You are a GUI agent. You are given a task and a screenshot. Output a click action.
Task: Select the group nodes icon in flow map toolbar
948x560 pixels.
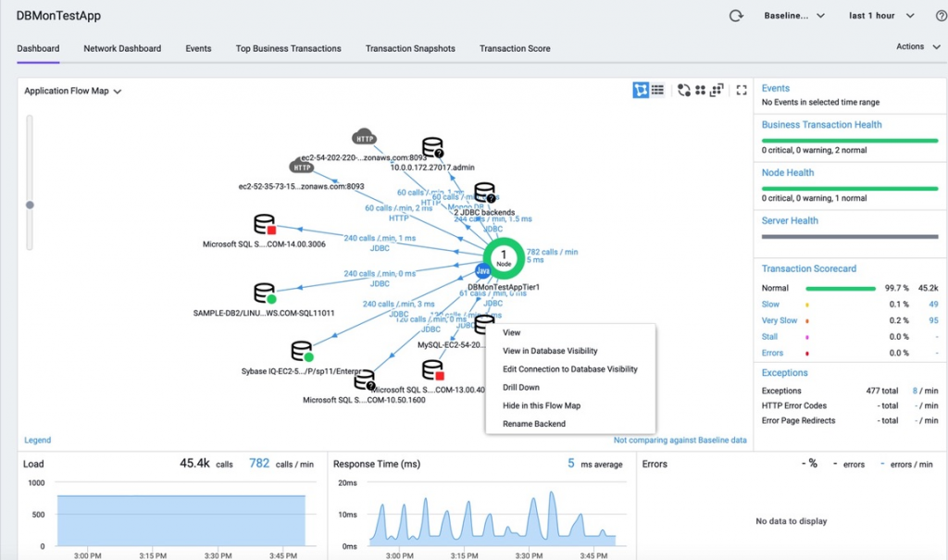[700, 90]
